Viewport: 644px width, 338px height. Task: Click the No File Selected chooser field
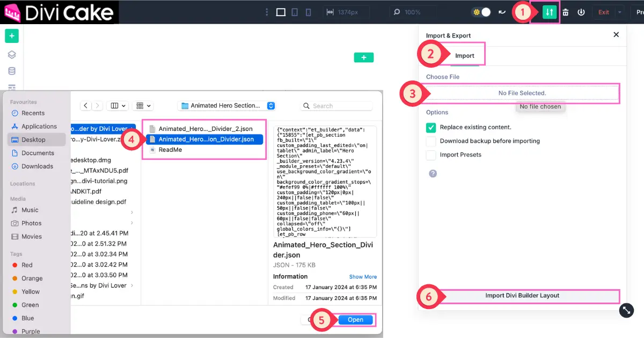click(522, 93)
